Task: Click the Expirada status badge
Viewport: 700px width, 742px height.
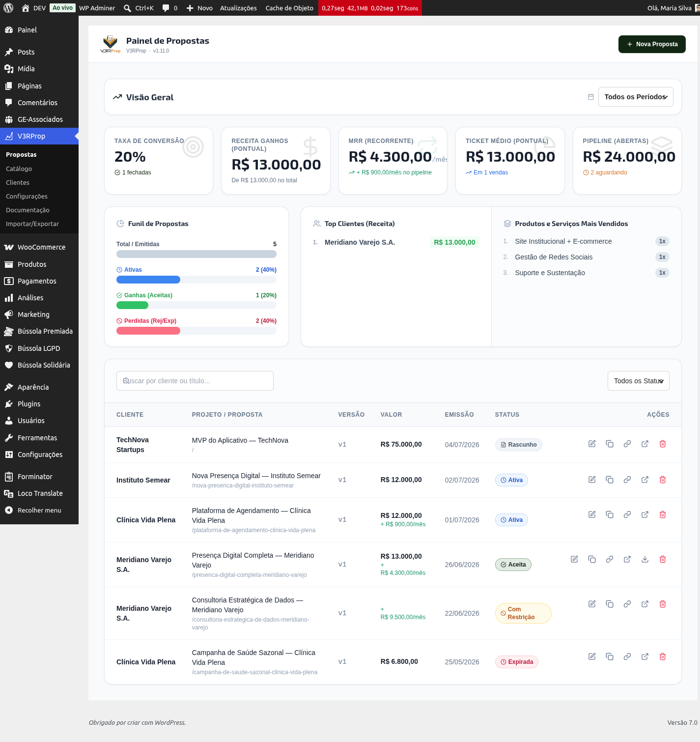Action: [517, 662]
